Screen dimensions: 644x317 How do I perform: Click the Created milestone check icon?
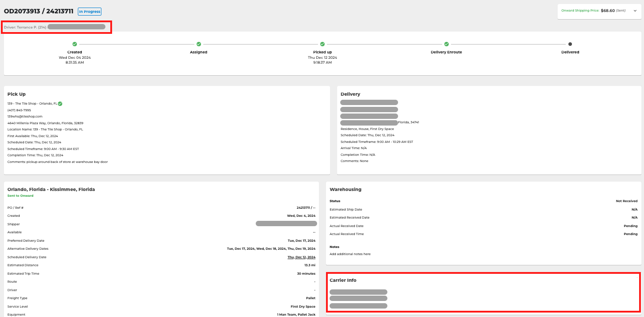[x=75, y=44]
